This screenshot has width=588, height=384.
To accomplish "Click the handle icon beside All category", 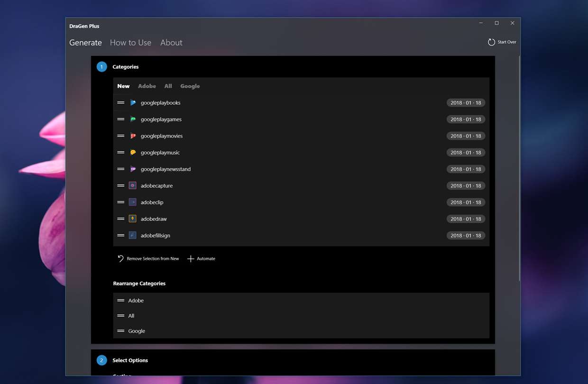I will pos(121,316).
